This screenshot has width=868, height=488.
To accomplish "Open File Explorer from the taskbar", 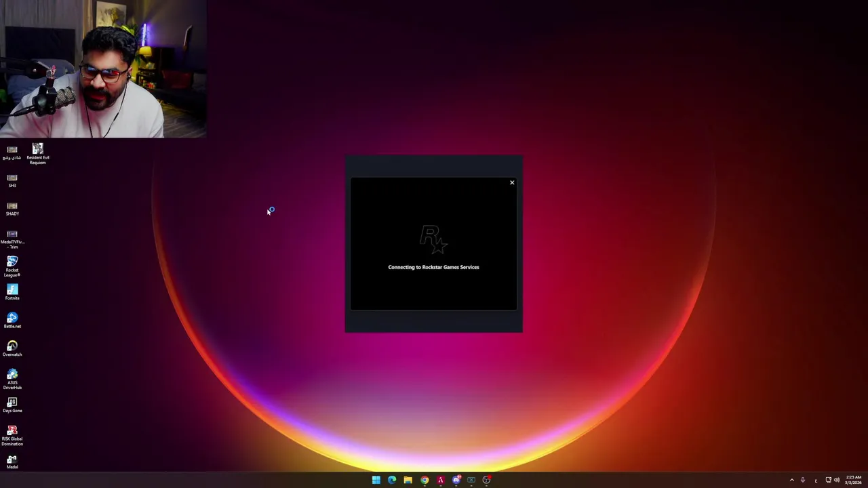I will click(x=408, y=480).
